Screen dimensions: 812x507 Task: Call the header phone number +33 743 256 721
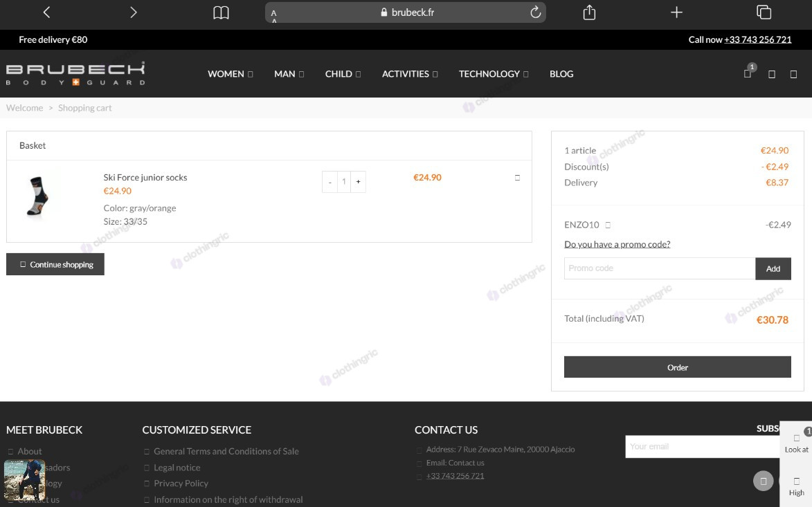point(757,40)
